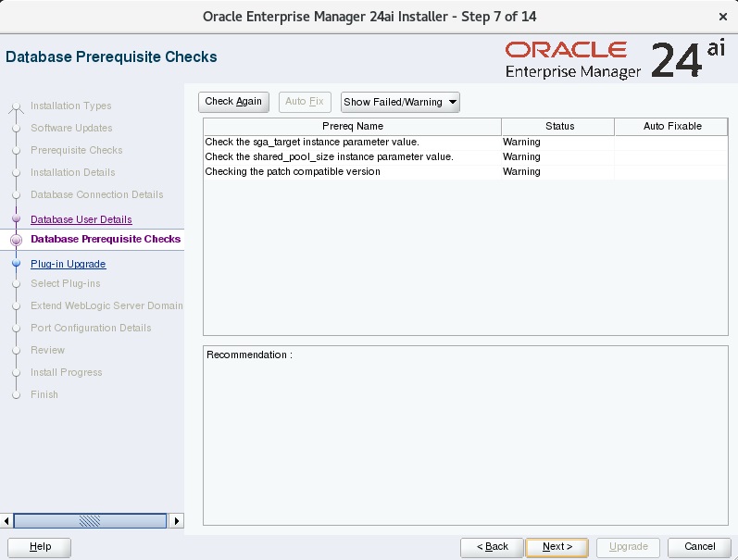Image resolution: width=738 pixels, height=560 pixels.
Task: Sort by the Status column header
Action: [x=558, y=126]
